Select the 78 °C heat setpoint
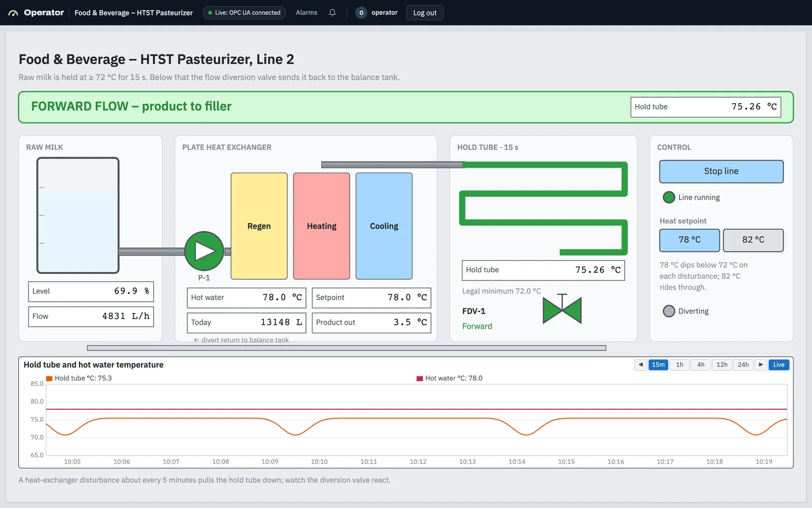 (690, 240)
